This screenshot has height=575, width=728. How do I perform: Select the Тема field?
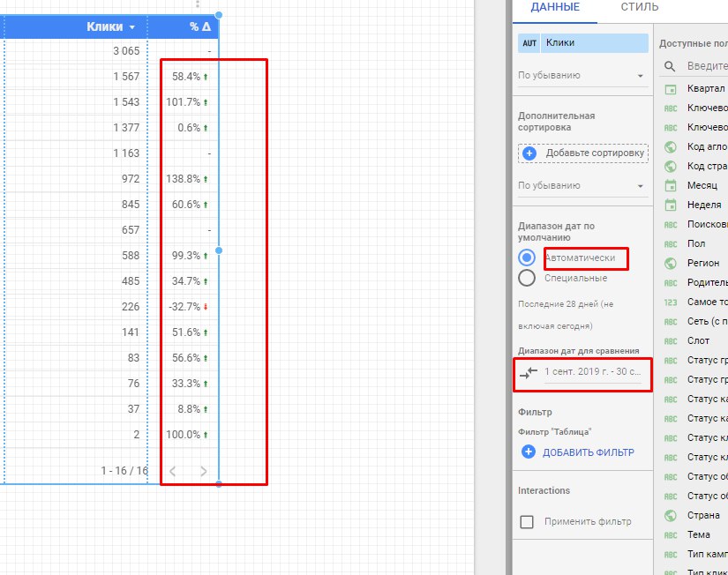pyautogui.click(x=698, y=534)
